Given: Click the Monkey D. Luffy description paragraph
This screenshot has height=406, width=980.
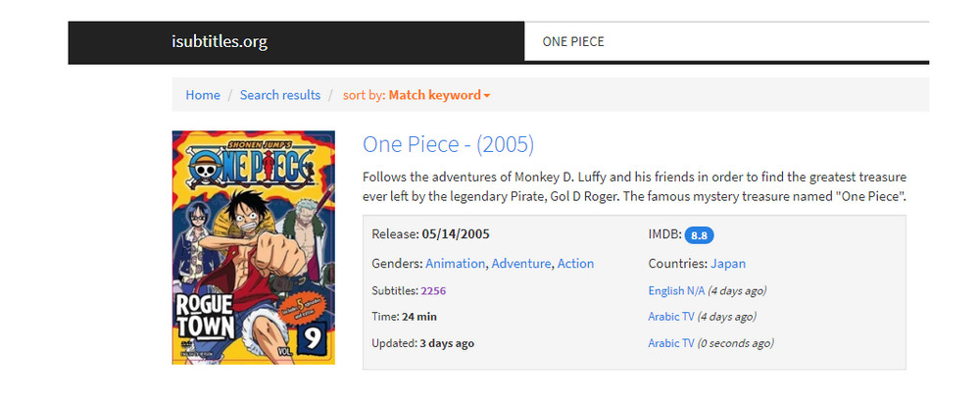Looking at the screenshot, I should tap(634, 186).
